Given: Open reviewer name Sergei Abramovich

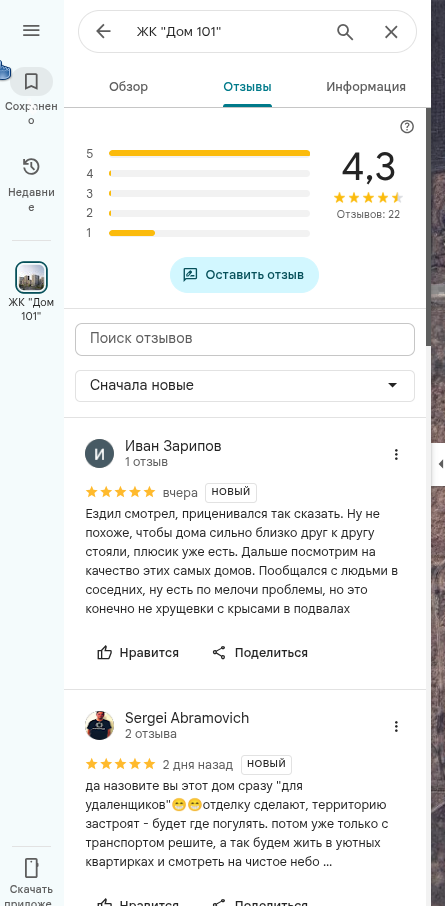Looking at the screenshot, I should [187, 718].
